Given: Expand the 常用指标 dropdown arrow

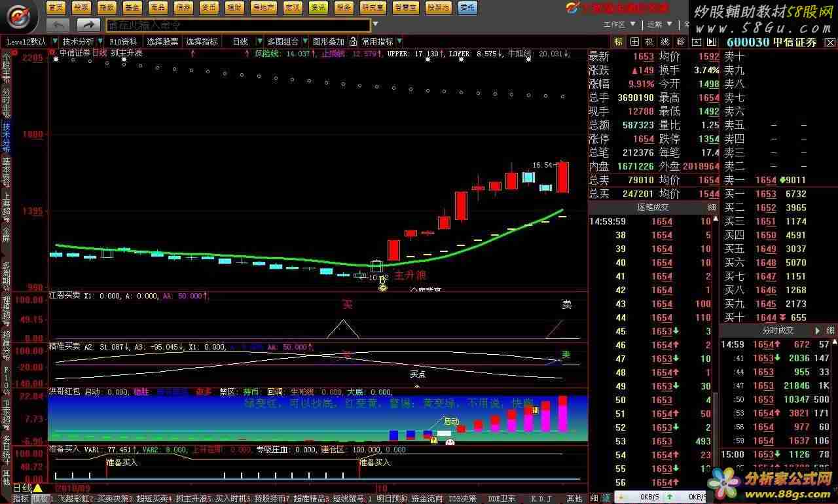Looking at the screenshot, I should [399, 41].
